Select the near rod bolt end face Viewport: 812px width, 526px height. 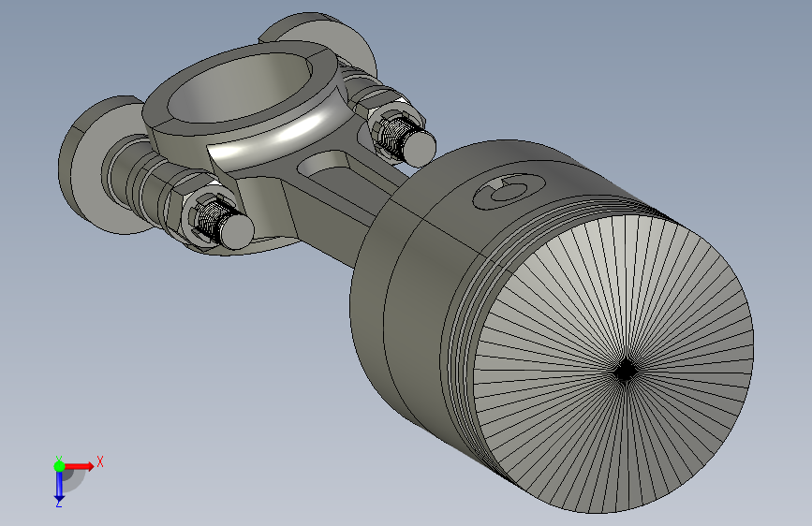[239, 230]
